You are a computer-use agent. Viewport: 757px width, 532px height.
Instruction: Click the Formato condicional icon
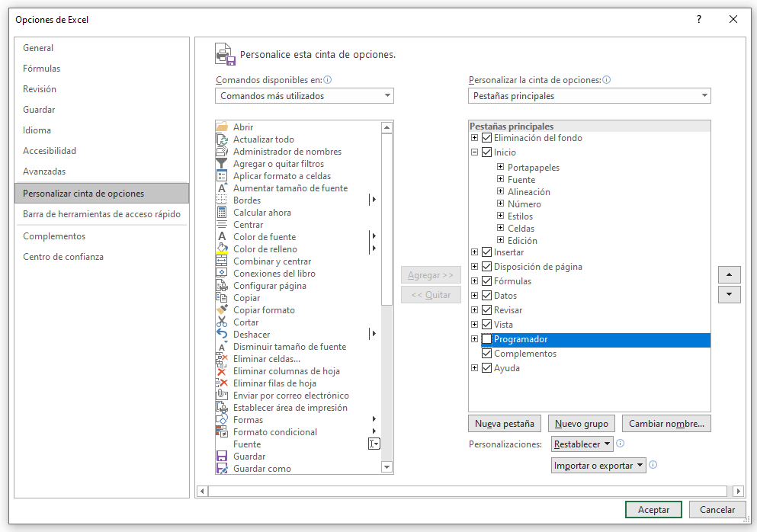pyautogui.click(x=222, y=432)
